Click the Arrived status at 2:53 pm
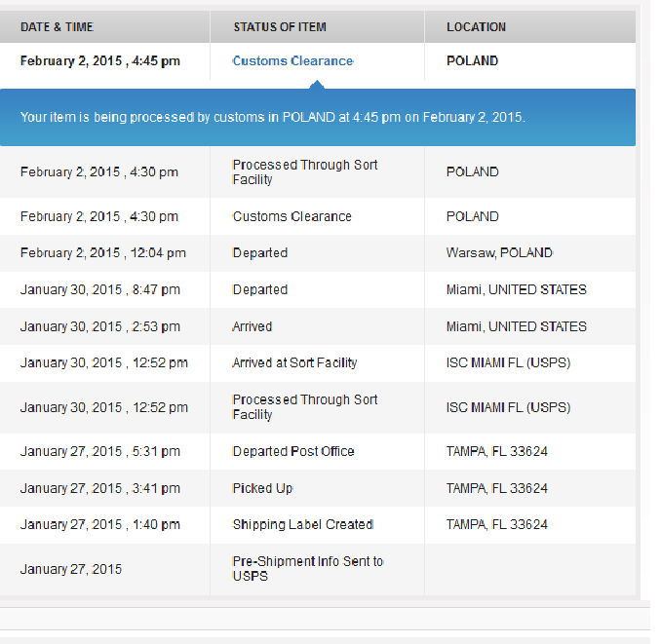Viewport: 661px width, 644px height. click(252, 326)
